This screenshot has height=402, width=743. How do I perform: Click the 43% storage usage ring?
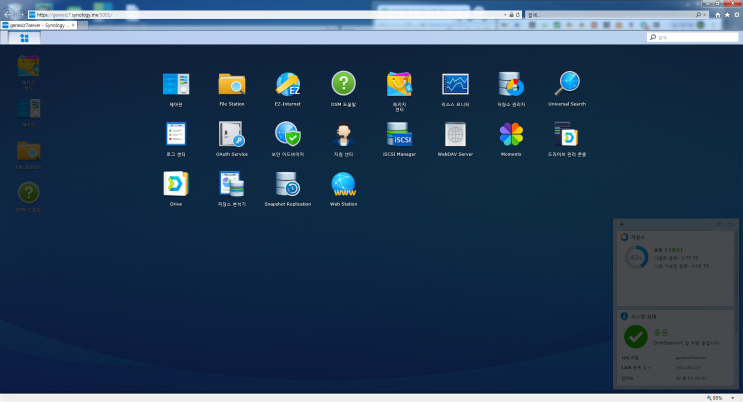[x=636, y=257]
